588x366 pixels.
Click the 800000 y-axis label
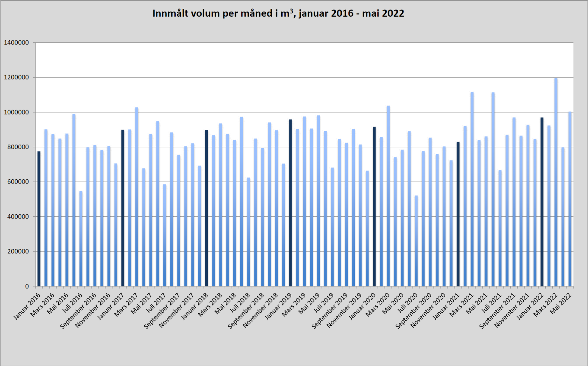(x=18, y=147)
